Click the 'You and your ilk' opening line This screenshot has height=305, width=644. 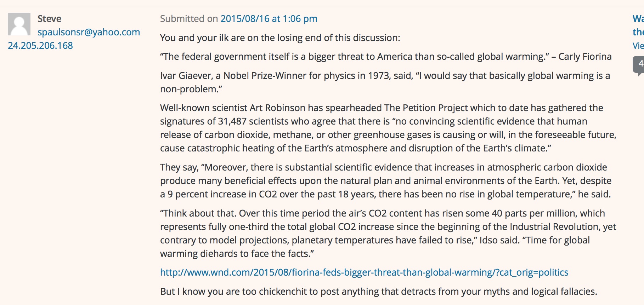point(280,38)
